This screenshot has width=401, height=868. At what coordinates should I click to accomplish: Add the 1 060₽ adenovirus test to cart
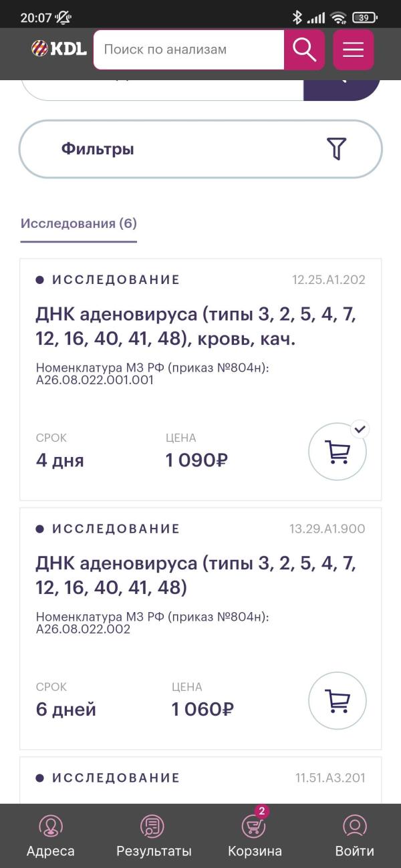click(x=338, y=701)
